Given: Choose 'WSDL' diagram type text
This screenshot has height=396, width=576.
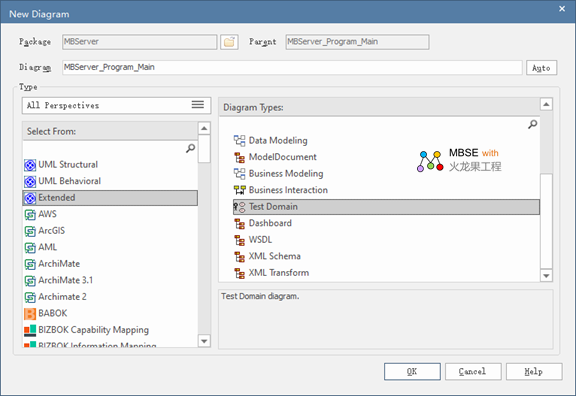Looking at the screenshot, I should 260,240.
